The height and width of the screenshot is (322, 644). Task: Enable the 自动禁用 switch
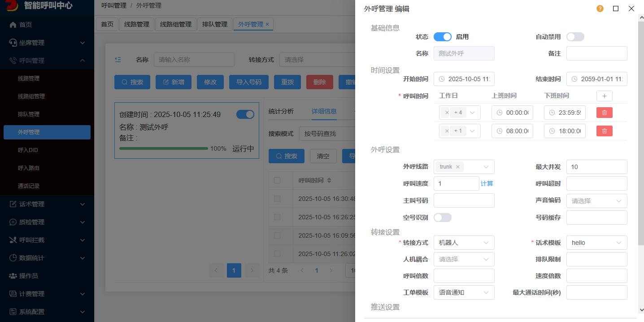click(x=575, y=37)
